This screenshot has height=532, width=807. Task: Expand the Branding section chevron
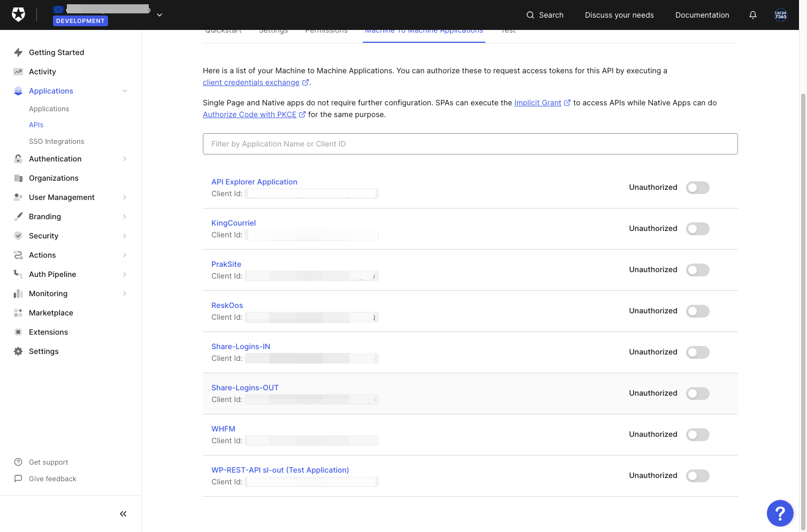125,217
